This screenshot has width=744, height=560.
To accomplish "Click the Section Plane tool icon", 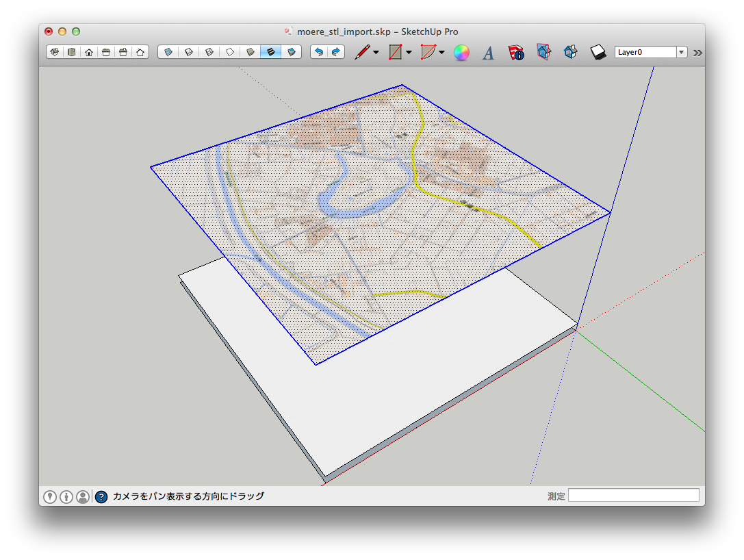I will coord(543,52).
